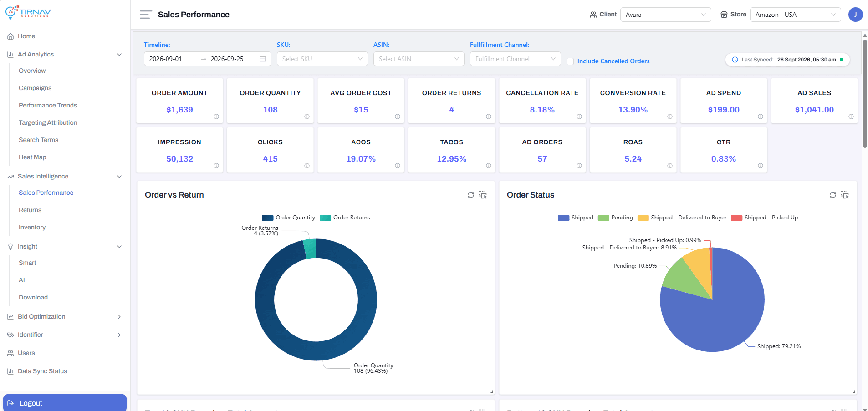Image resolution: width=868 pixels, height=411 pixels.
Task: Show info for ACOS card
Action: click(x=398, y=166)
